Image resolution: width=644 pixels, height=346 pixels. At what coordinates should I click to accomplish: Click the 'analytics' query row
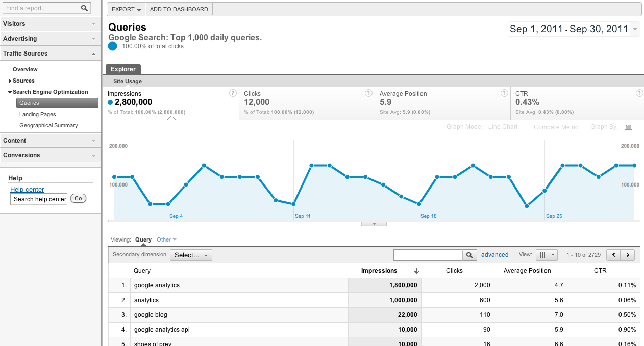[x=374, y=300]
